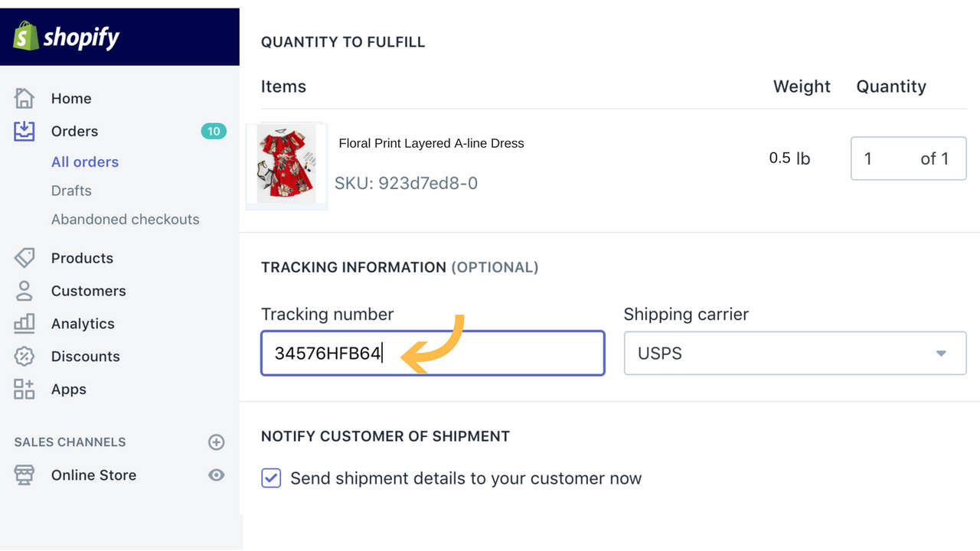Viewport: 980px width, 551px height.
Task: Click the Orders notification count badge
Action: coord(214,131)
